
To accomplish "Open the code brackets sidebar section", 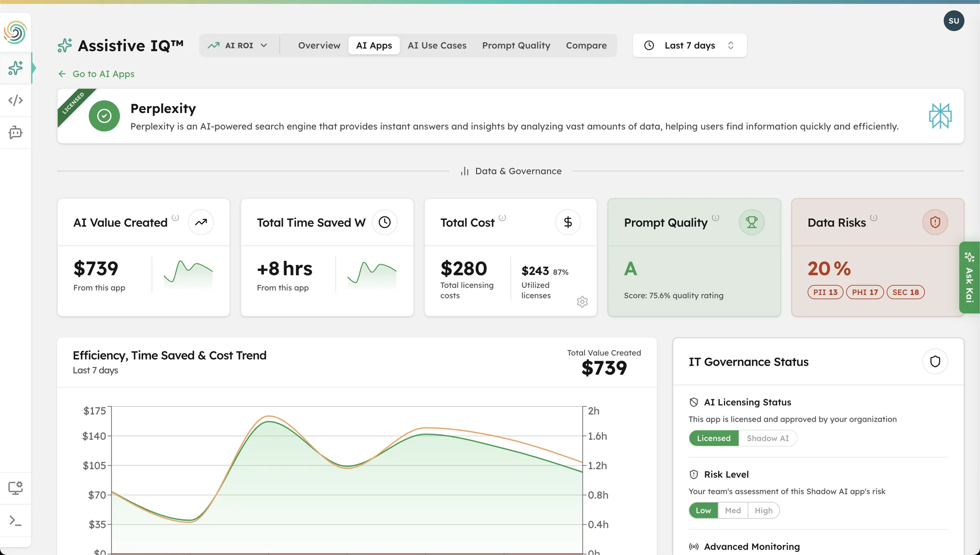I will 16,100.
